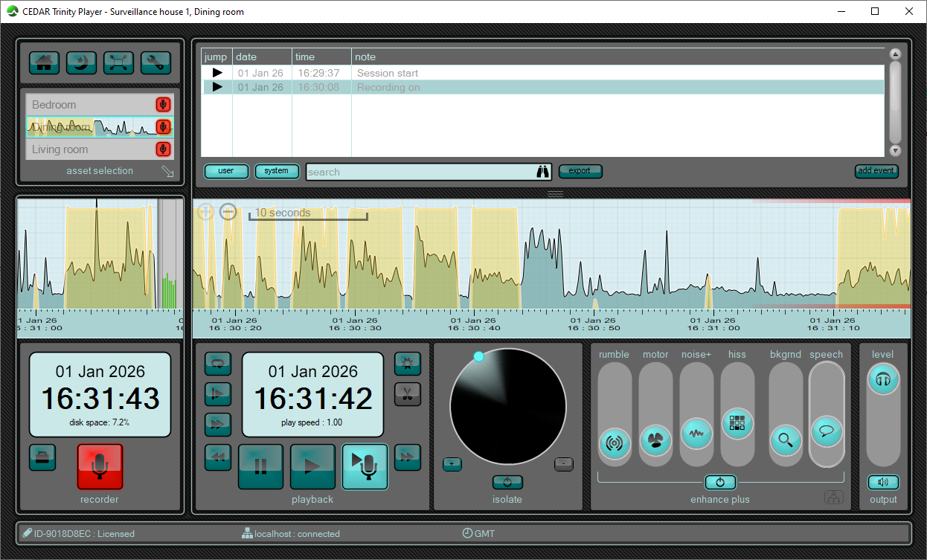Expand the asset selection panel arrow
The image size is (927, 560).
point(168,172)
